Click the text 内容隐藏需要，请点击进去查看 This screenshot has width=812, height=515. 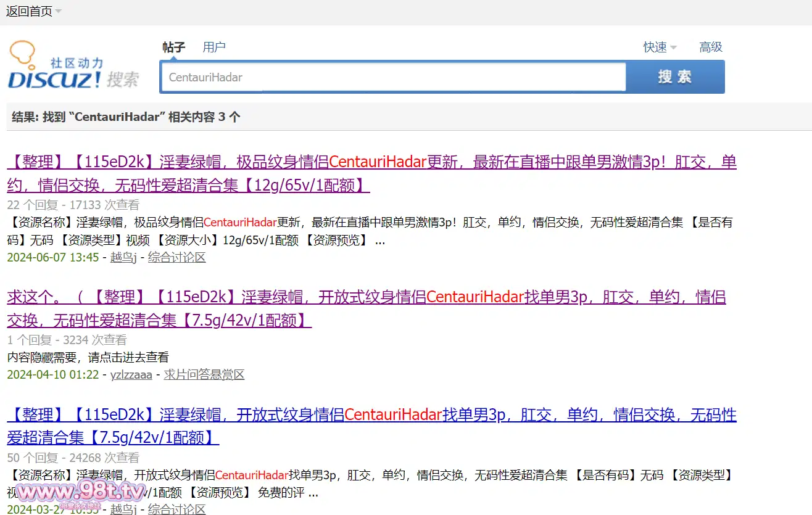click(x=88, y=357)
